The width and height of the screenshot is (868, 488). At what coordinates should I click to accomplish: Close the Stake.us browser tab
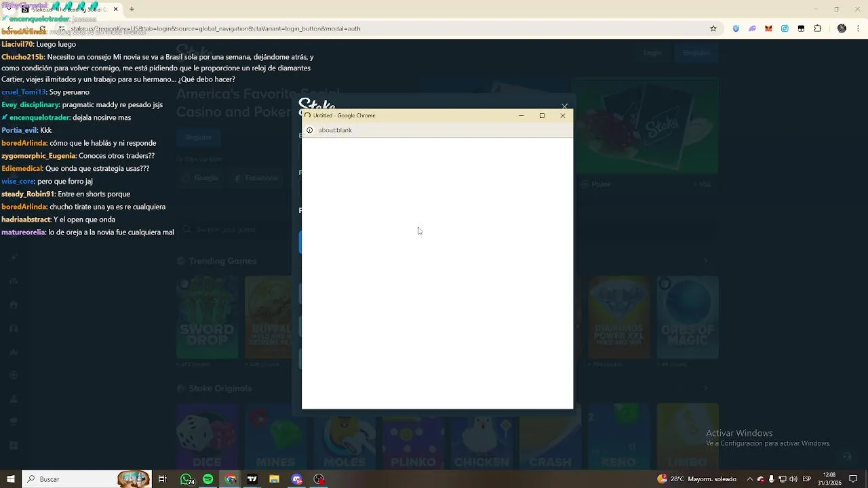(115, 9)
